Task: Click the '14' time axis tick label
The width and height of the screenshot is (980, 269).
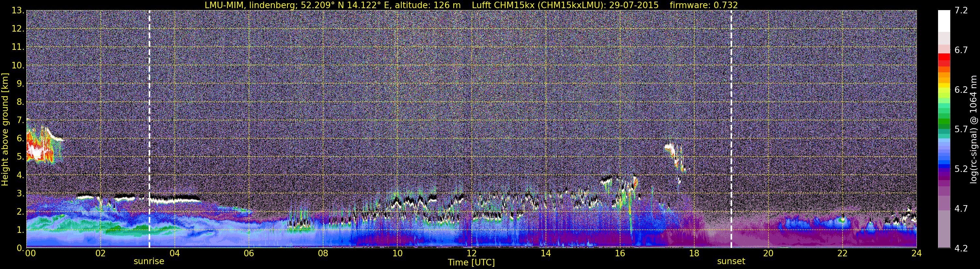Action: point(545,254)
